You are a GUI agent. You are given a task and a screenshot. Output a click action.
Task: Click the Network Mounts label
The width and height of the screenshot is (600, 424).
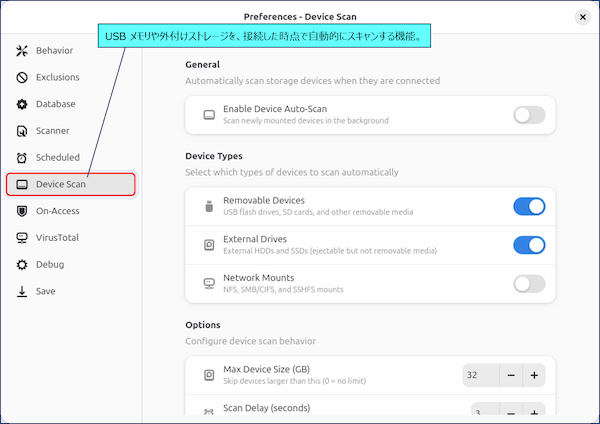[259, 278]
